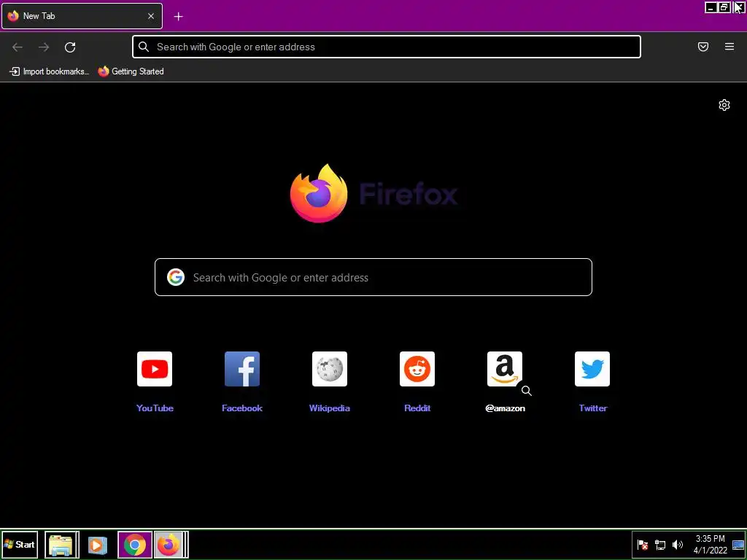Image resolution: width=747 pixels, height=560 pixels.
Task: Open the Reddit shortcut tile
Action: pos(417,369)
